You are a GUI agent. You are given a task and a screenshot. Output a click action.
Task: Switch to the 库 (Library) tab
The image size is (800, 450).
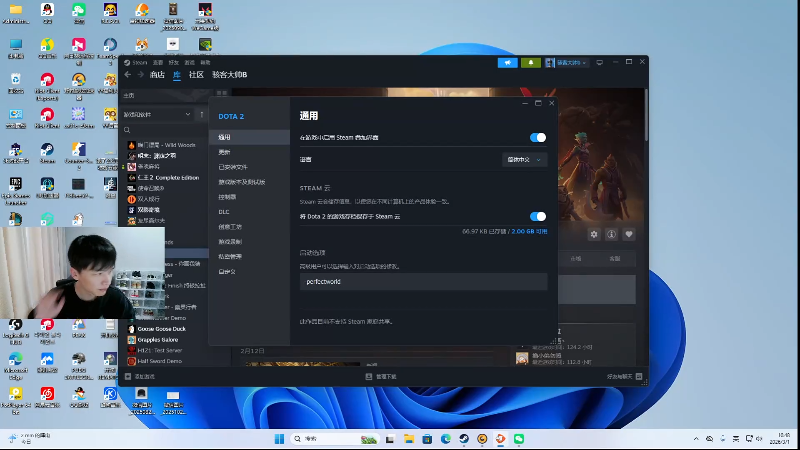(x=177, y=74)
